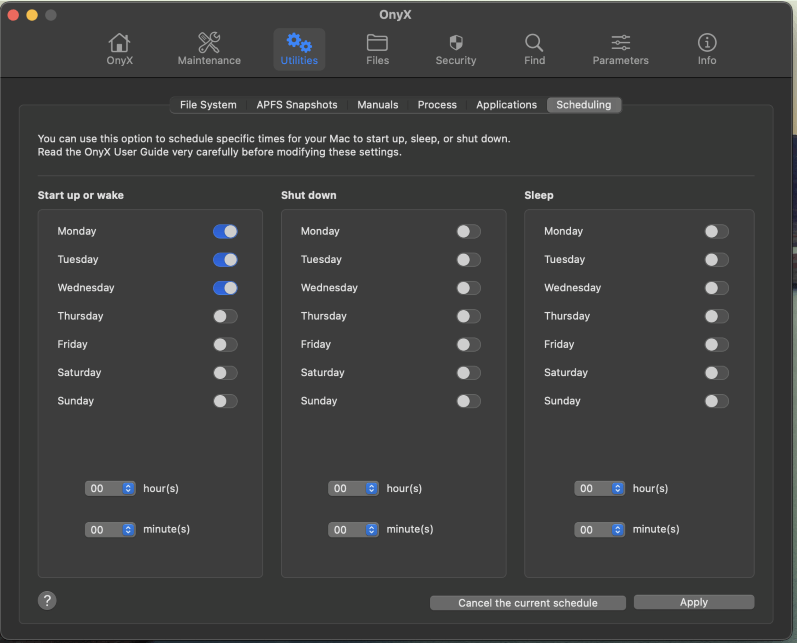Viewport: 797px width, 643px height.
Task: Open Sleep hours dropdown
Action: coord(599,488)
